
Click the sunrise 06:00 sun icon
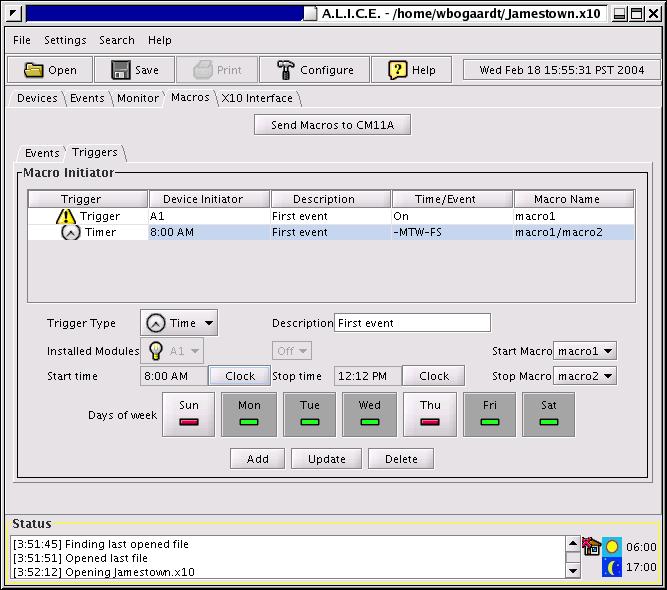click(612, 547)
